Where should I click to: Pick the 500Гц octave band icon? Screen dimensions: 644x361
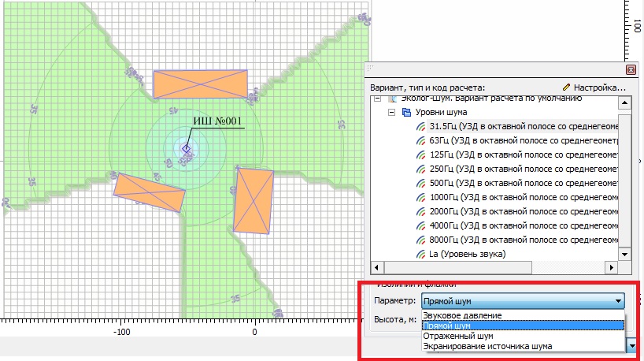coord(422,184)
